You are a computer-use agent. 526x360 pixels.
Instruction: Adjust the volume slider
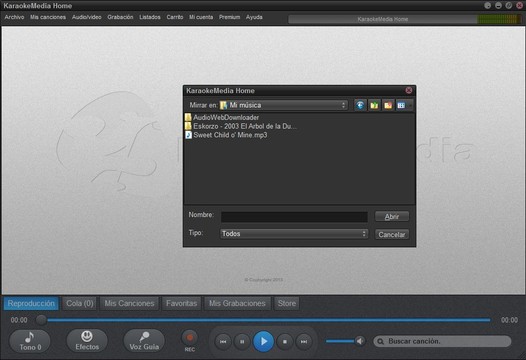coord(340,341)
